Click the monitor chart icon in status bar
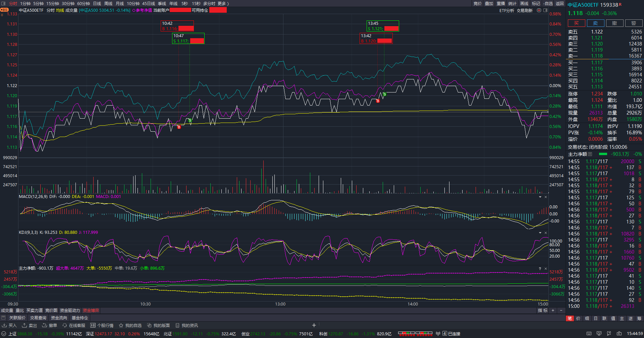Viewport: 644px width, 338px height. point(599,334)
